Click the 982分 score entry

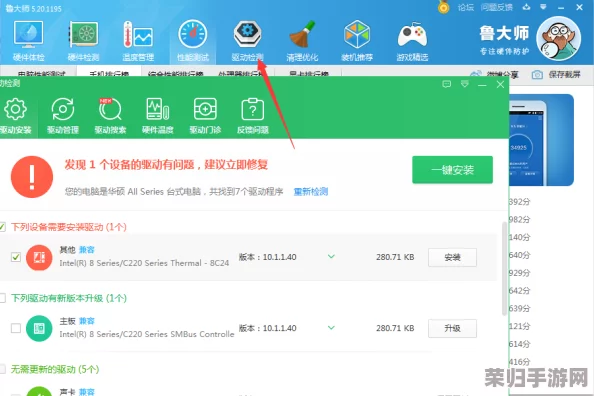pos(519,220)
